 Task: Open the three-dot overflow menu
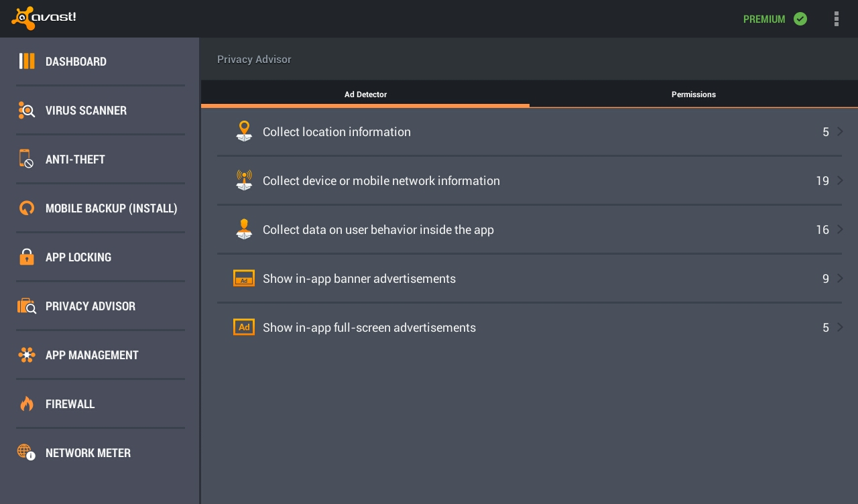click(836, 19)
